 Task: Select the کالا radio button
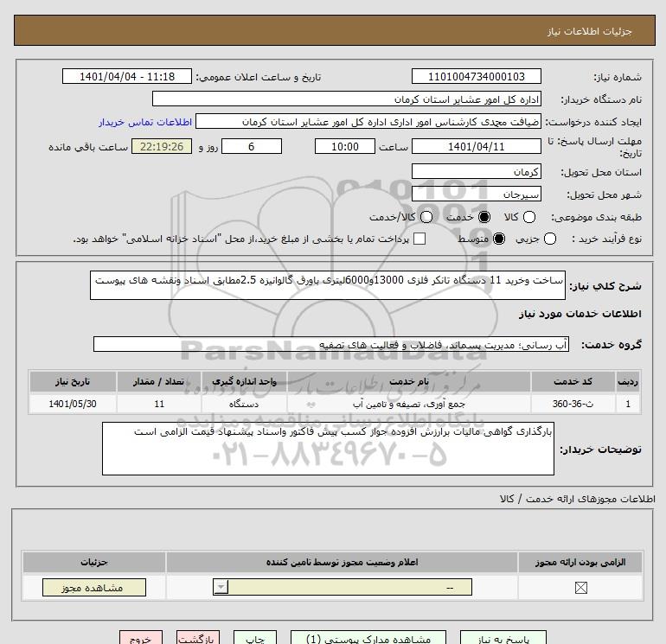point(528,217)
